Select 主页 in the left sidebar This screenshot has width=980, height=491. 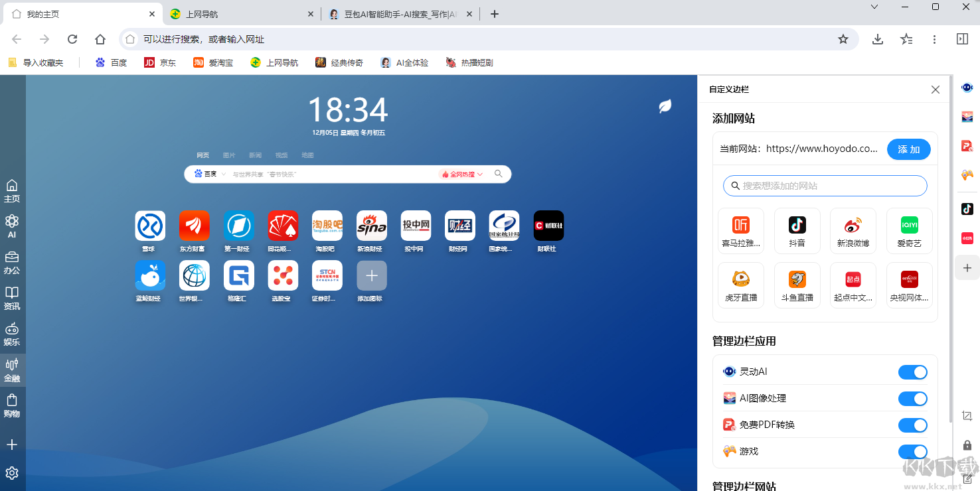click(12, 191)
